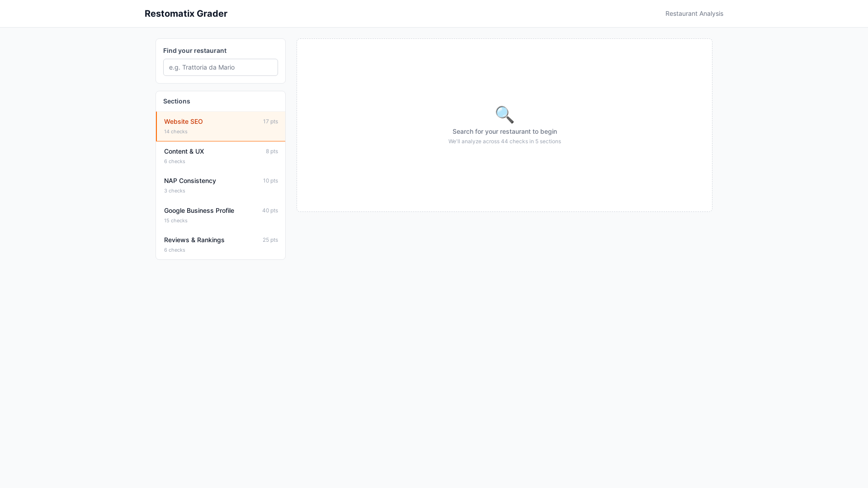Click '3 checks' under NAP Consistency
The image size is (868, 488).
[x=175, y=191]
